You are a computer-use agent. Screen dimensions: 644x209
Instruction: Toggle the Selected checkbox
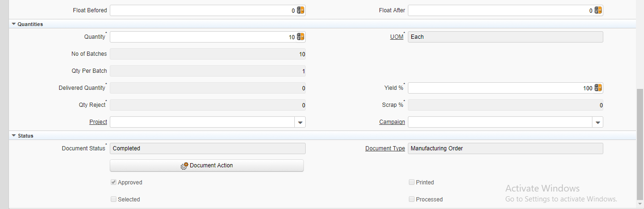[x=114, y=200]
